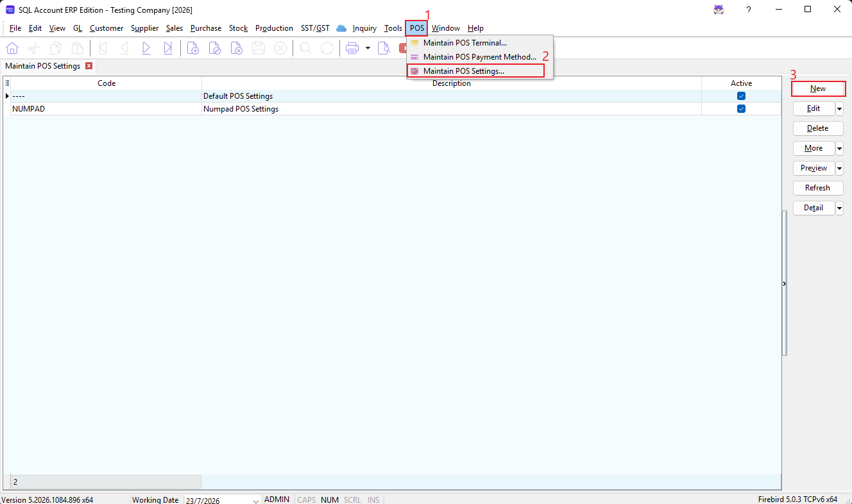Click the Home toolbar icon
The width and height of the screenshot is (852, 504).
[12, 48]
